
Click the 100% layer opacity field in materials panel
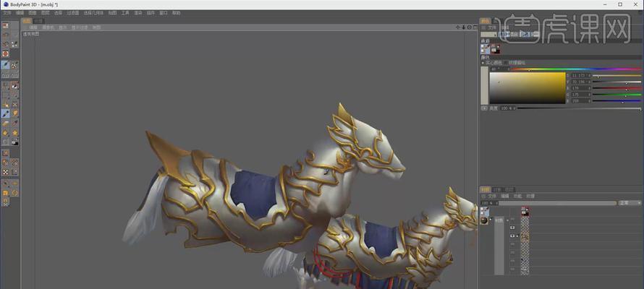(x=488, y=203)
